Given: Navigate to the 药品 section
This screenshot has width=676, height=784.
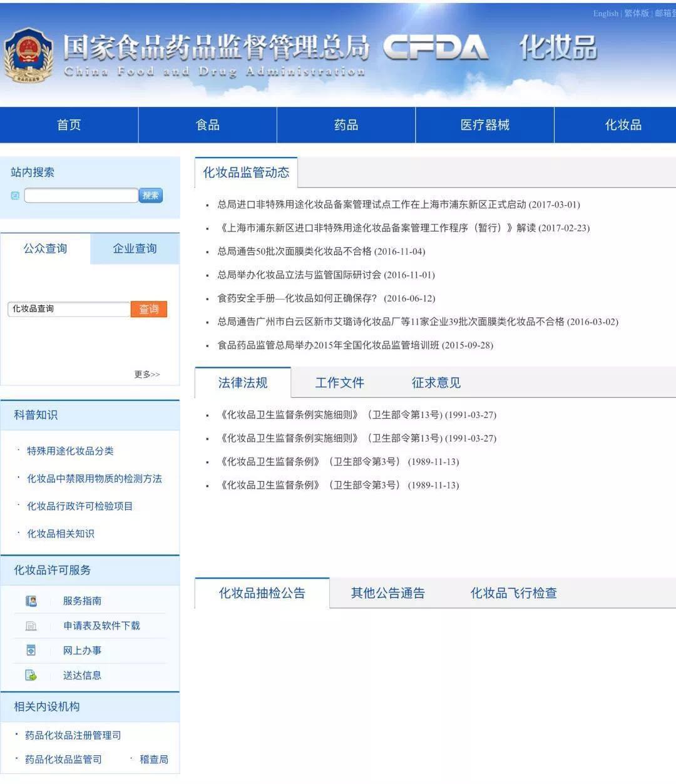Looking at the screenshot, I should pos(346,125).
